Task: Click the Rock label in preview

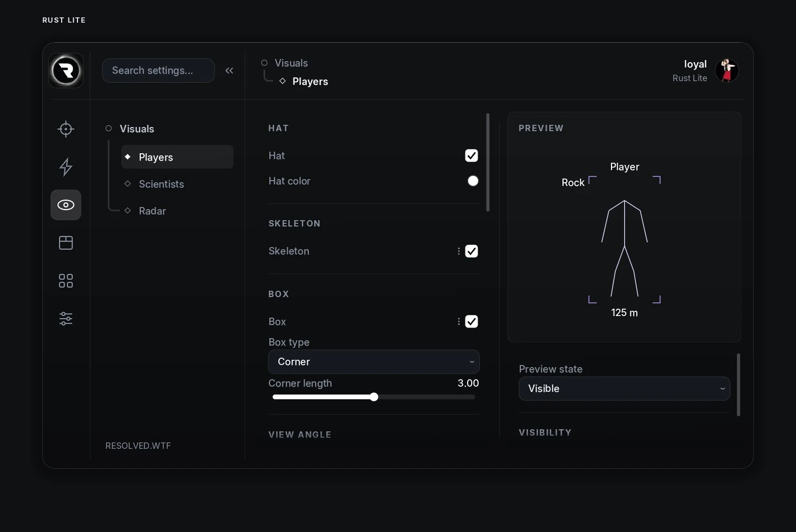Action: coord(573,182)
